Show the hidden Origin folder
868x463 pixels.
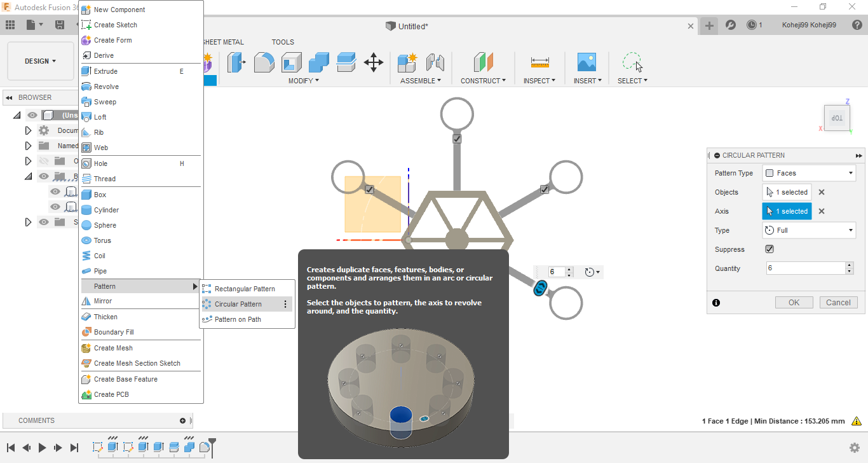click(x=44, y=161)
